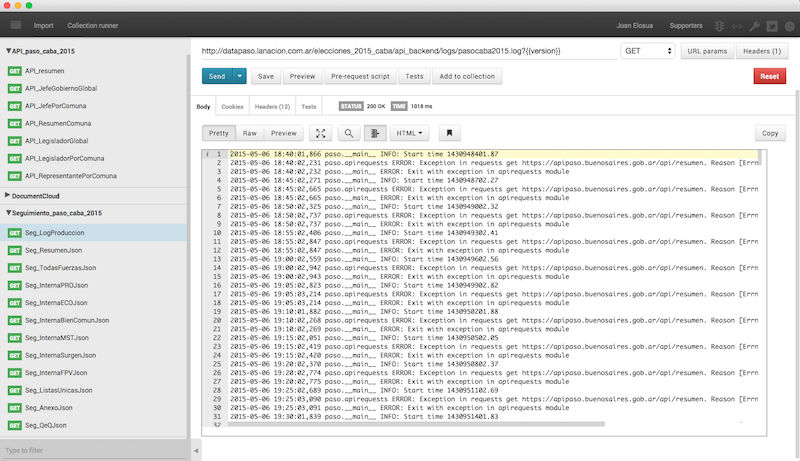
Task: Expand the DocumentCloud collection
Action: pyautogui.click(x=8, y=195)
